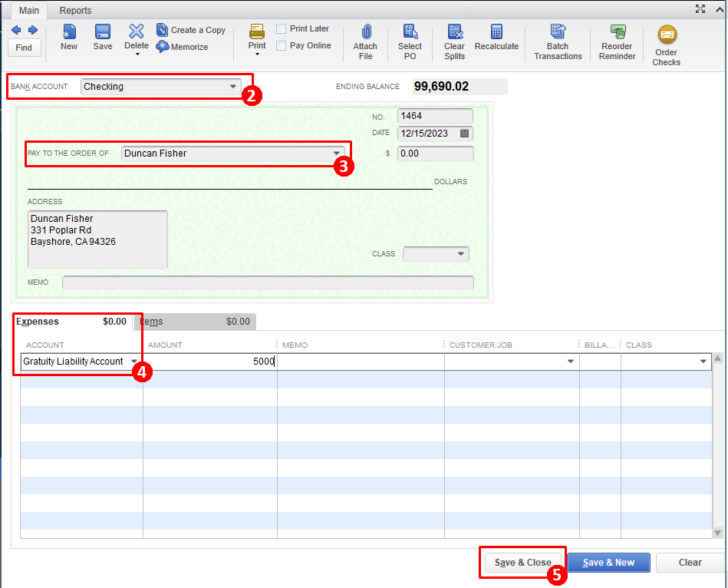Image resolution: width=728 pixels, height=588 pixels.
Task: Expand the Delete button dropdown arrow
Action: point(137,55)
